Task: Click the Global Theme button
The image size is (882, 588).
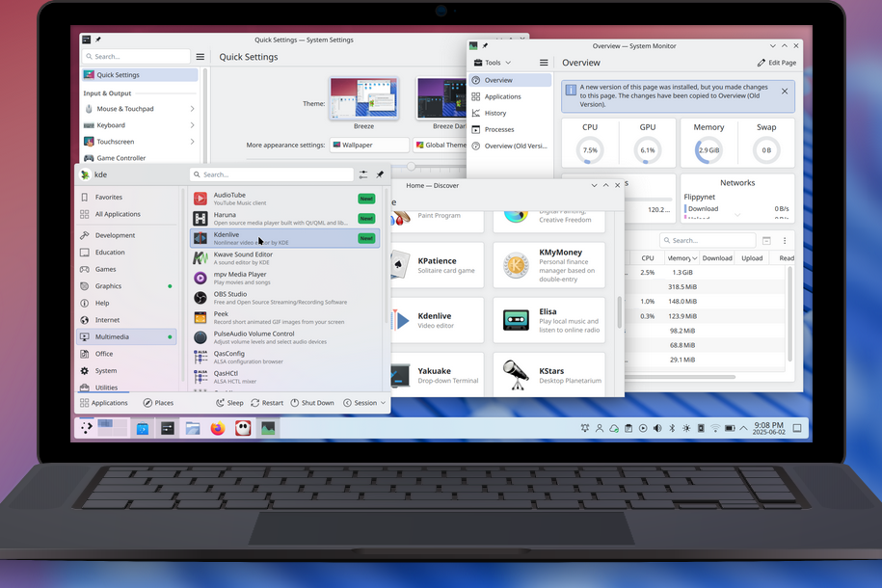Action: 440,145
